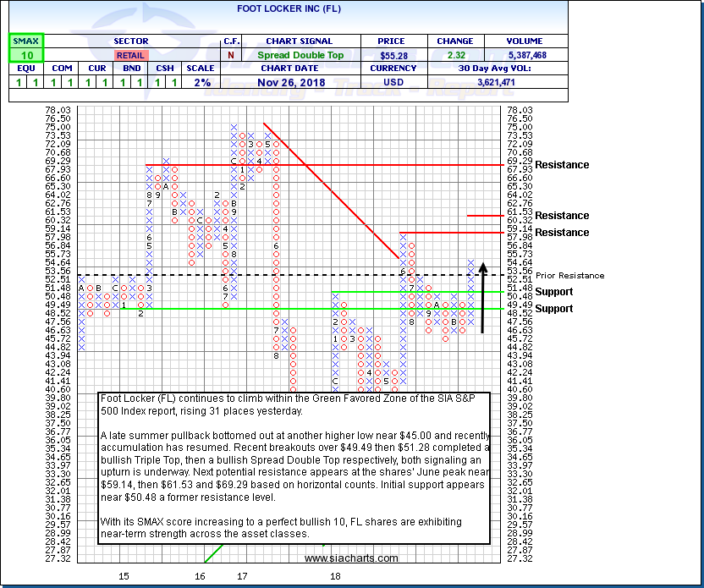Viewport: 704px width, 588px height.
Task: Click the Spread Double Top chart signal
Action: [302, 55]
